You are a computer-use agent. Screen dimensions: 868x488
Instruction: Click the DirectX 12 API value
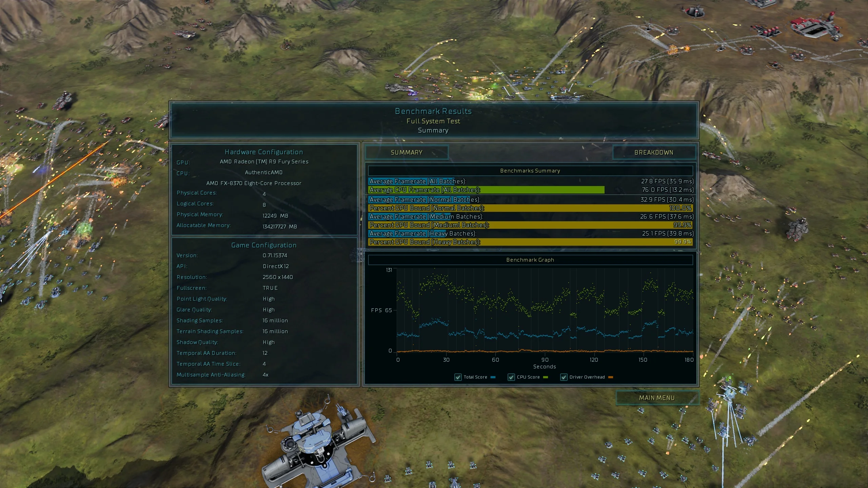click(x=276, y=266)
